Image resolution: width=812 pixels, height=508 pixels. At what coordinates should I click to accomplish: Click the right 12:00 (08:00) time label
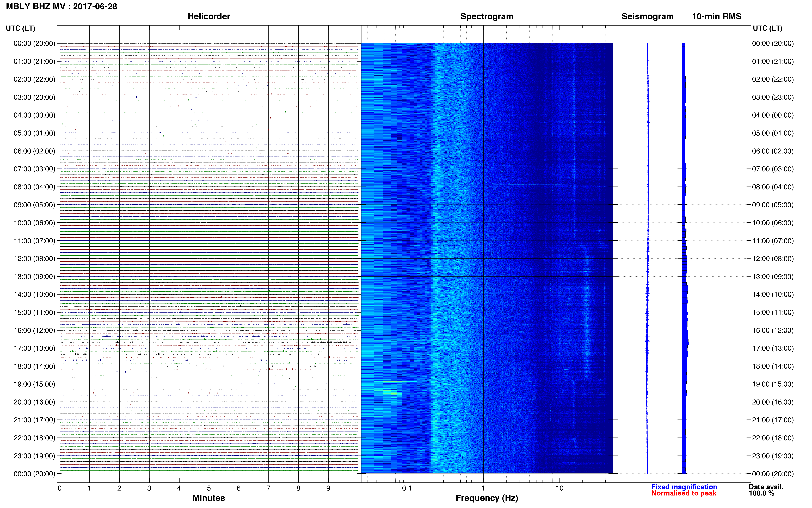pyautogui.click(x=773, y=259)
